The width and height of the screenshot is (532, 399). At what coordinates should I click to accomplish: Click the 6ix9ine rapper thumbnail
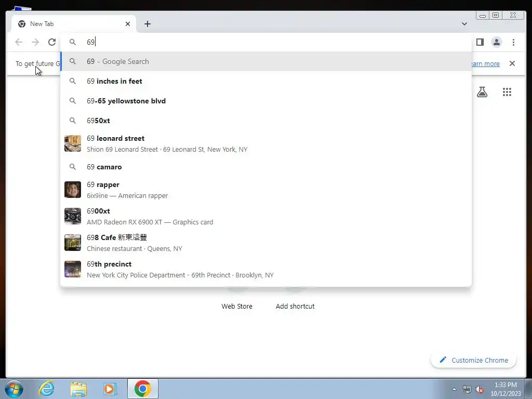(x=73, y=190)
